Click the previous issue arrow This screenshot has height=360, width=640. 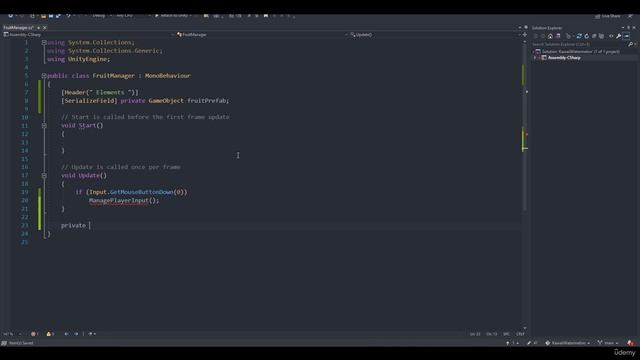[66, 334]
